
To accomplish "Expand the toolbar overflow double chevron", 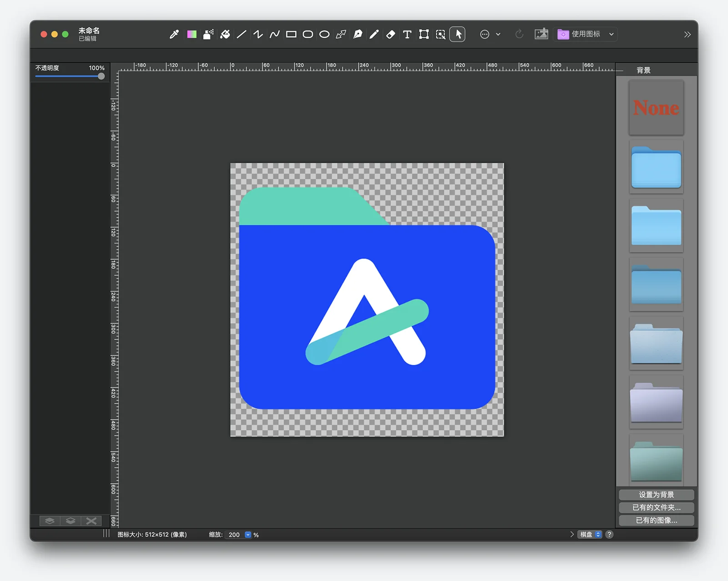I will coord(688,35).
